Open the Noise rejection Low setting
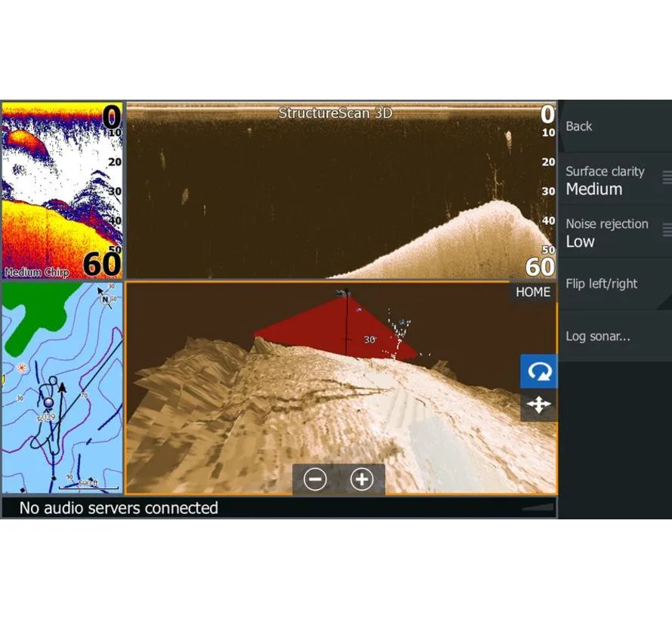The width and height of the screenshot is (672, 619). point(615,233)
